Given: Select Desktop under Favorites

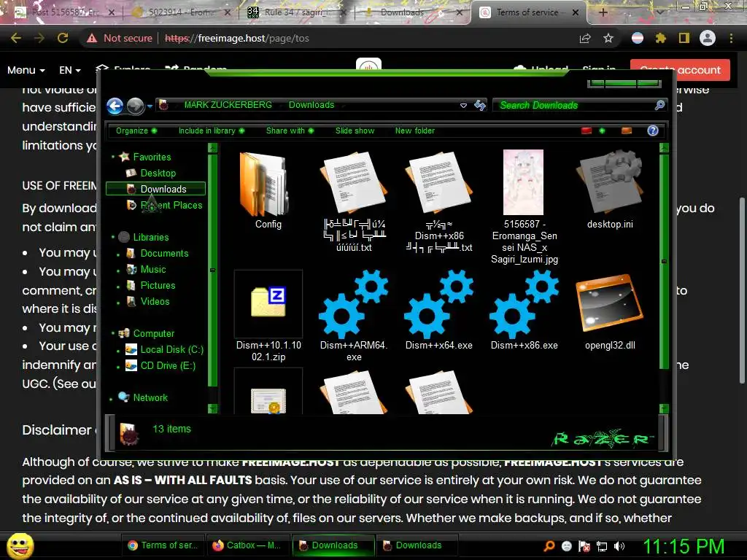Looking at the screenshot, I should coord(158,173).
